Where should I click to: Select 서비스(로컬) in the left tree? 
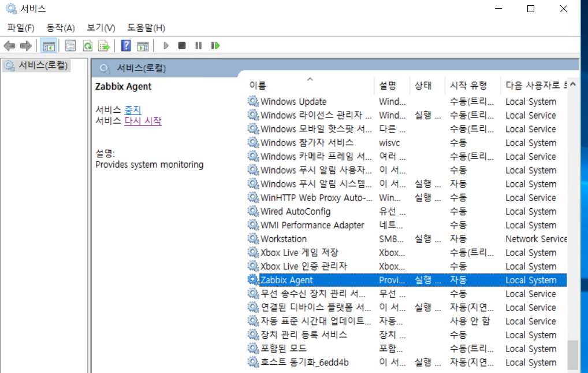click(36, 66)
